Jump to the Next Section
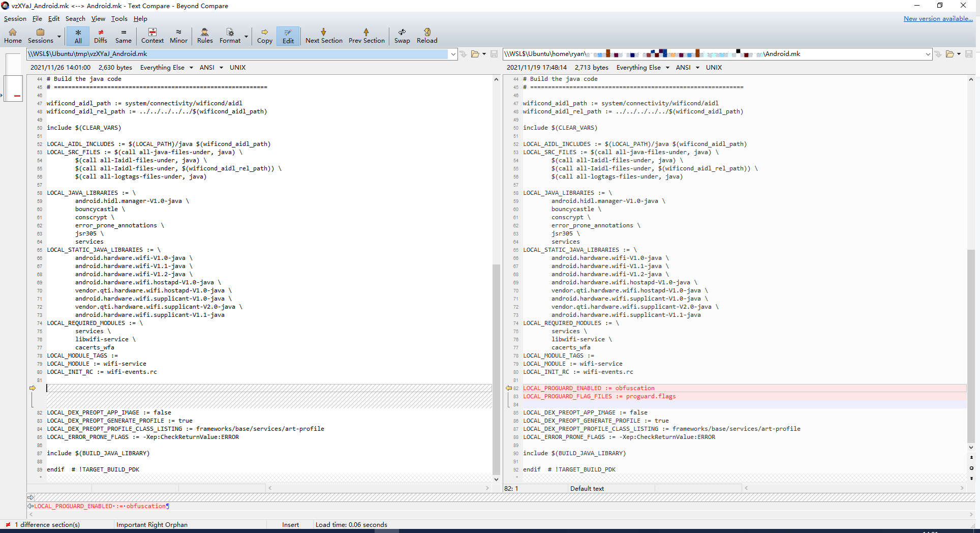Viewport: 980px width, 533px height. pyautogui.click(x=324, y=36)
